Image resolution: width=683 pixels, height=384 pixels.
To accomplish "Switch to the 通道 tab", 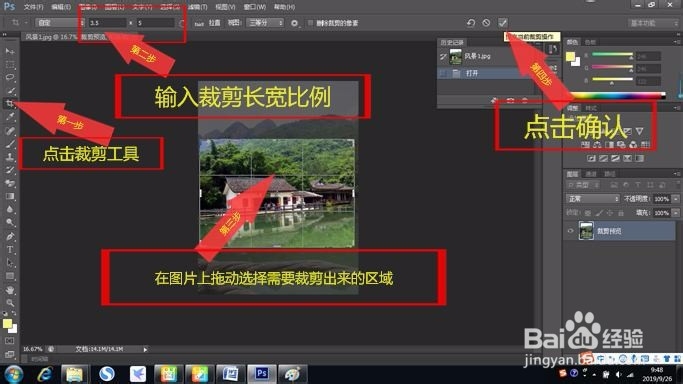I will pos(591,174).
